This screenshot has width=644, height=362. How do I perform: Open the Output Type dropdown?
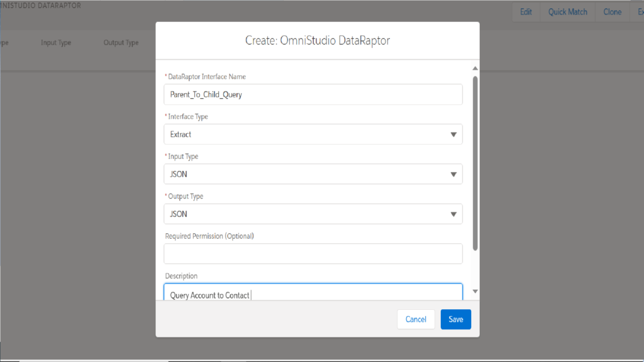pyautogui.click(x=313, y=214)
